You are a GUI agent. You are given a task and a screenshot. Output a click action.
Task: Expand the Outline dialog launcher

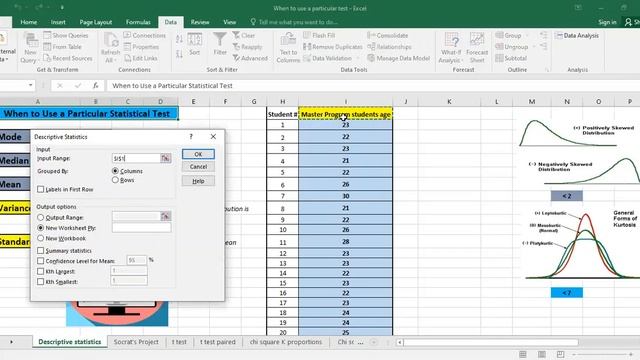click(547, 70)
